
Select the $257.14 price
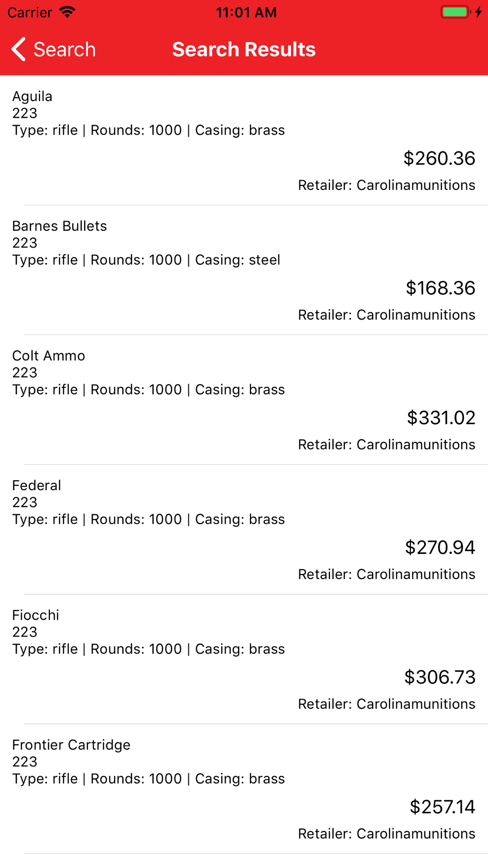[442, 807]
